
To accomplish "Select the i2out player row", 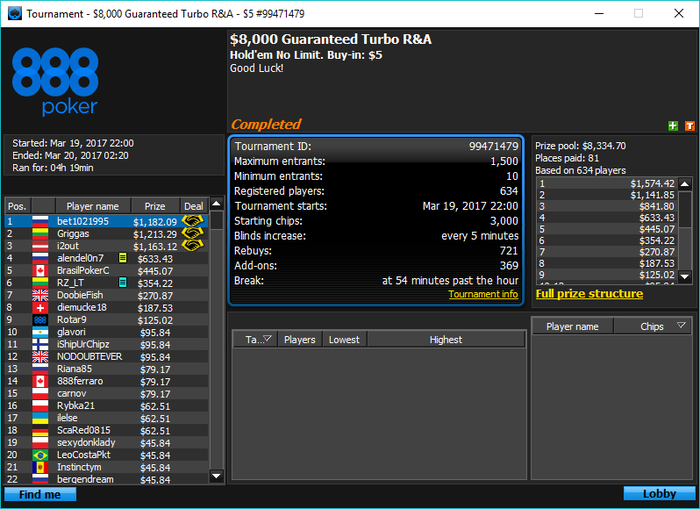I will click(106, 246).
